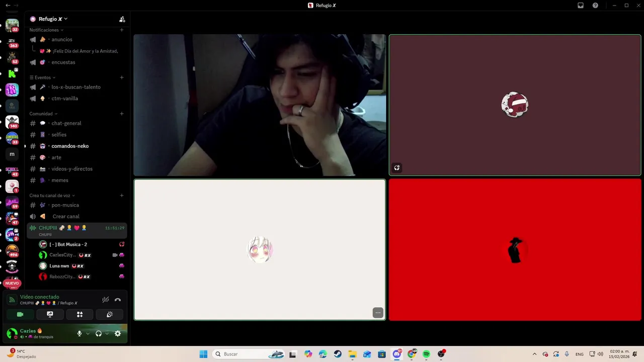Open the Help question mark icon

click(595, 6)
